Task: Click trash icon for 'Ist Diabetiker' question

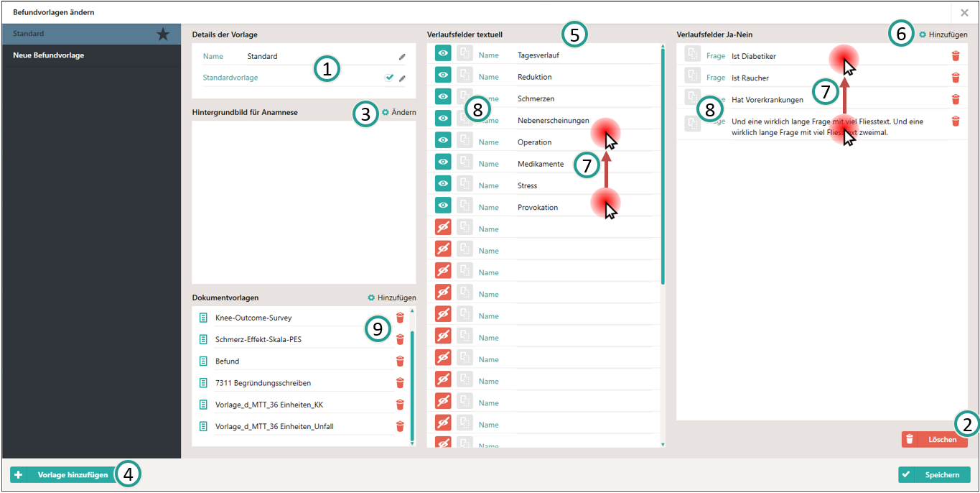Action: (x=955, y=56)
